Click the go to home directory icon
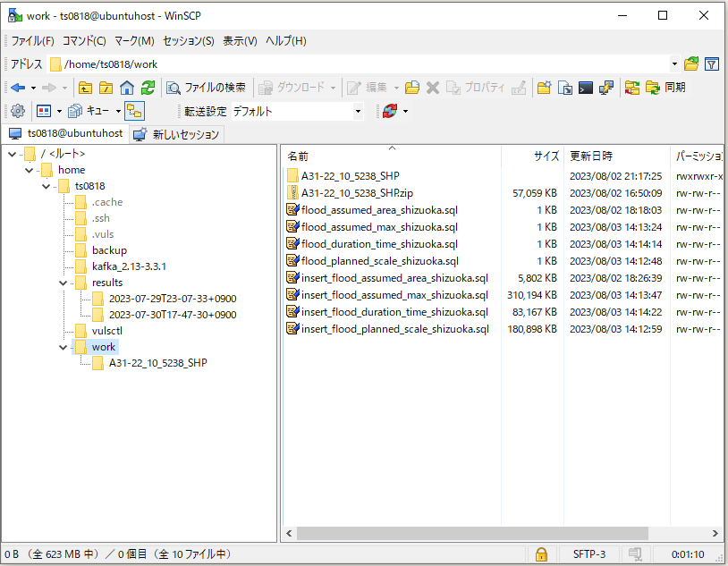Image resolution: width=728 pixels, height=566 pixels. coord(127,89)
